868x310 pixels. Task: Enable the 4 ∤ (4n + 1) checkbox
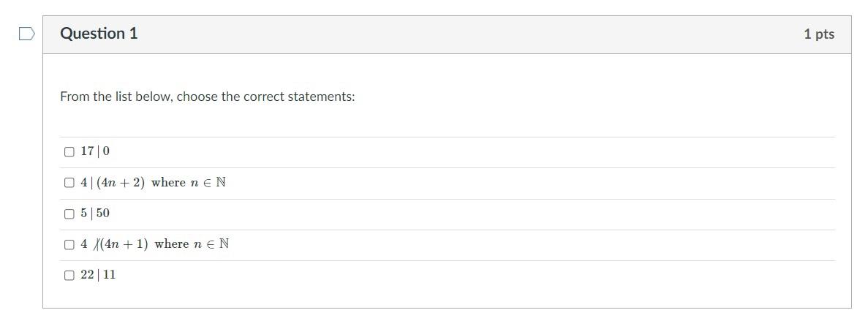click(x=69, y=245)
